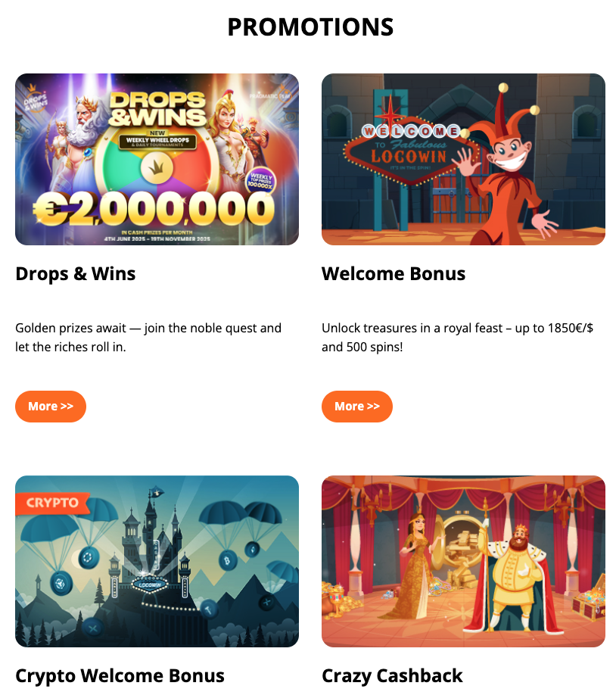Select the Welcome Bonus heading
This screenshot has width=616, height=692.
[x=394, y=273]
